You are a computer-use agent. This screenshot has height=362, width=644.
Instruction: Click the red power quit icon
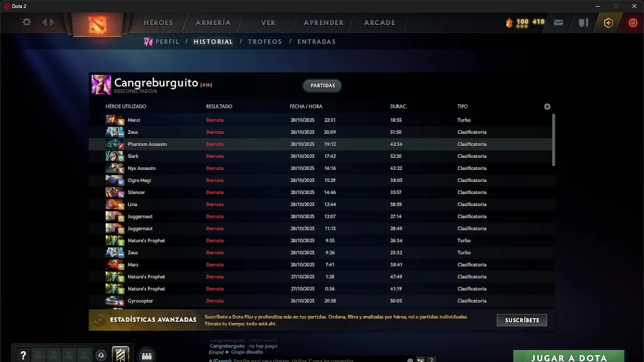(x=633, y=23)
